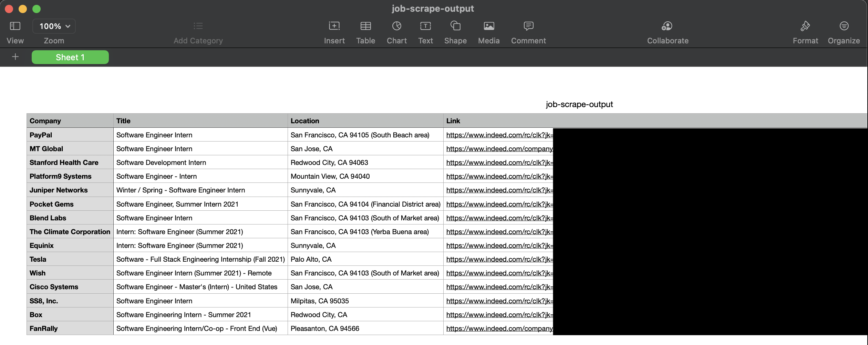This screenshot has width=868, height=345.
Task: Open the Cisco Systems row Indeed link
Action: point(499,287)
